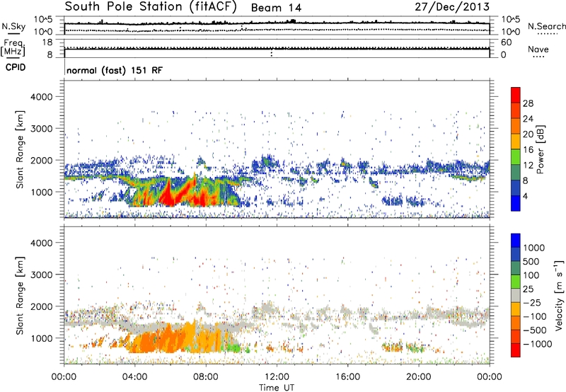This screenshot has height=392, width=566.
Task: Click the red high-power echo near 06:00
Action: 168,196
